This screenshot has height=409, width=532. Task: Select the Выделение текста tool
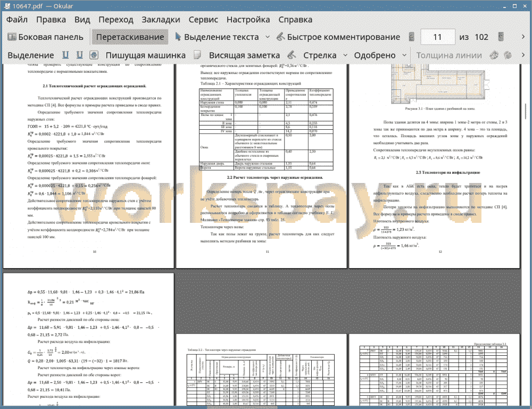(217, 37)
